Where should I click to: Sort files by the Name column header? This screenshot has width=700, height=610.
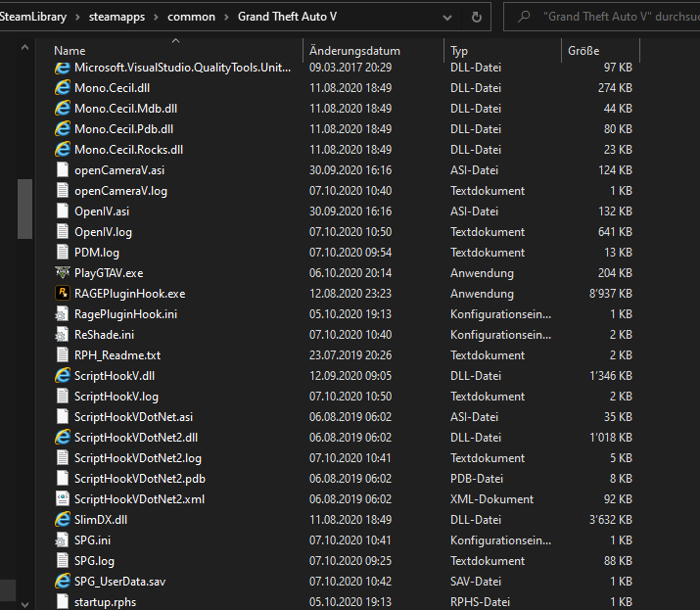[x=70, y=50]
